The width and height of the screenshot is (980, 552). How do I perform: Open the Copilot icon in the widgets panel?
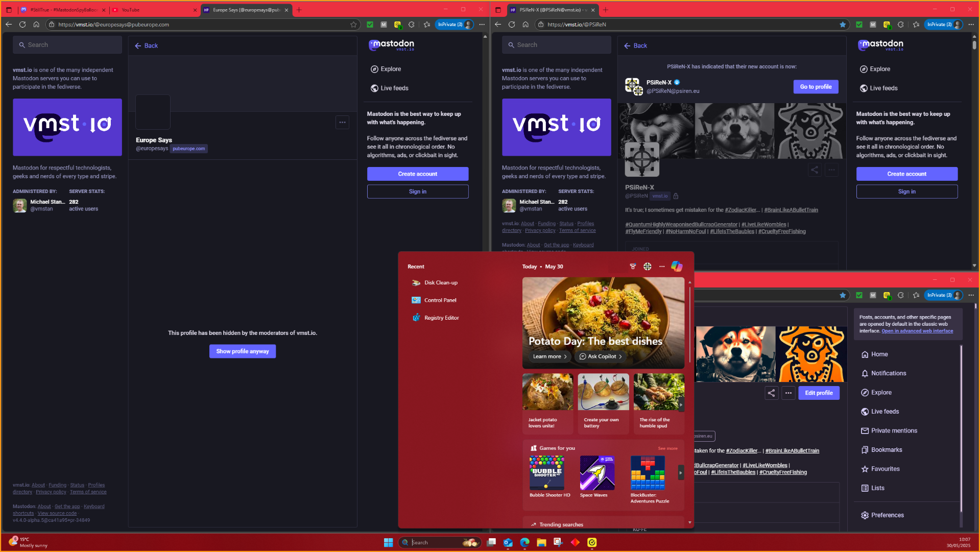tap(677, 266)
